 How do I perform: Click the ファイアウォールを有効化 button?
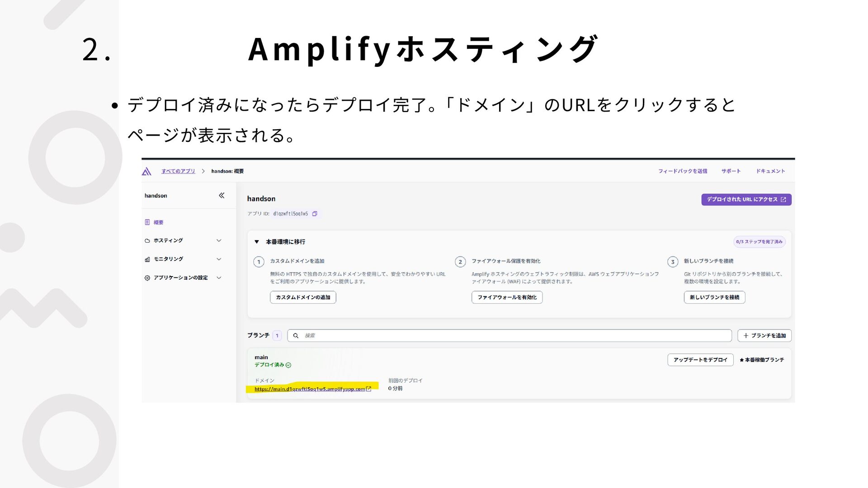[x=507, y=297]
